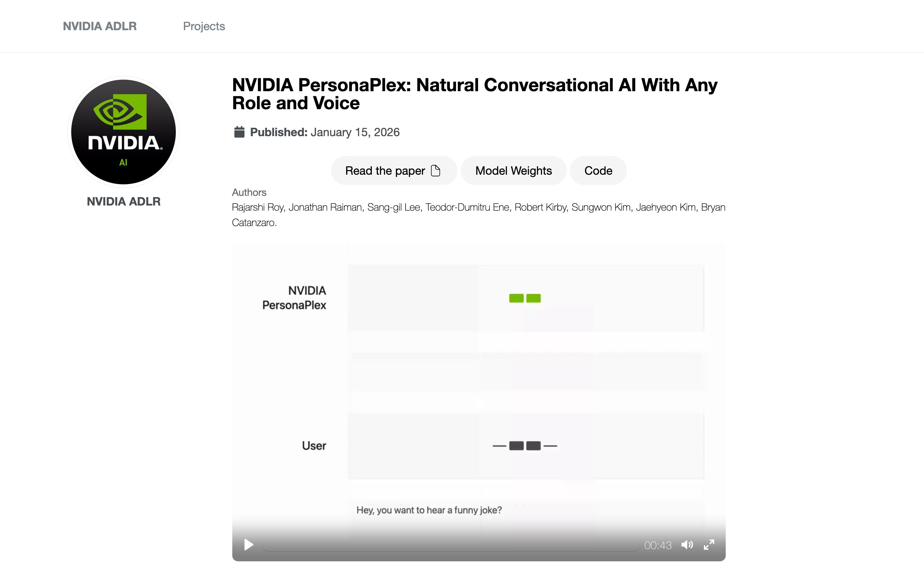924x578 pixels.
Task: Click author name Teodor-Dumitru Ene
Action: click(467, 207)
